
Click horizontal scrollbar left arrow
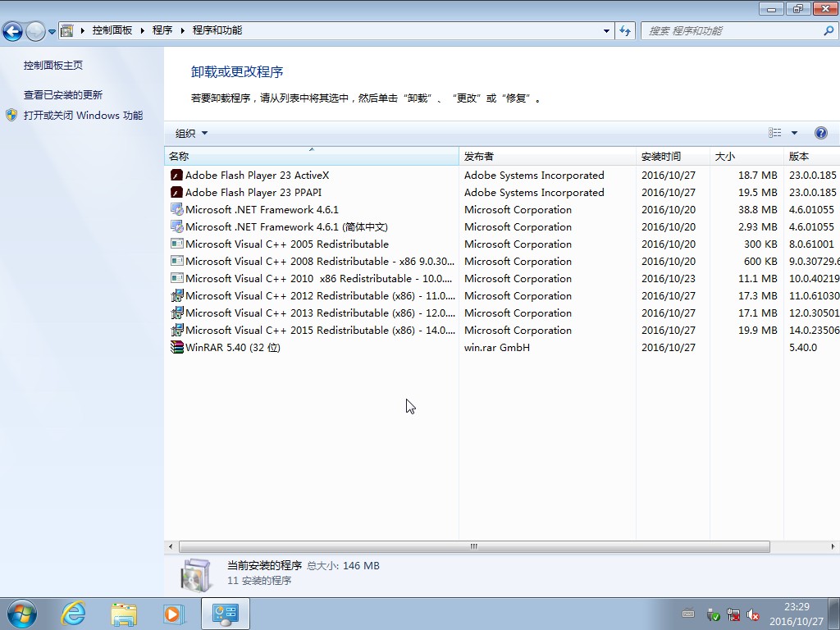[171, 546]
